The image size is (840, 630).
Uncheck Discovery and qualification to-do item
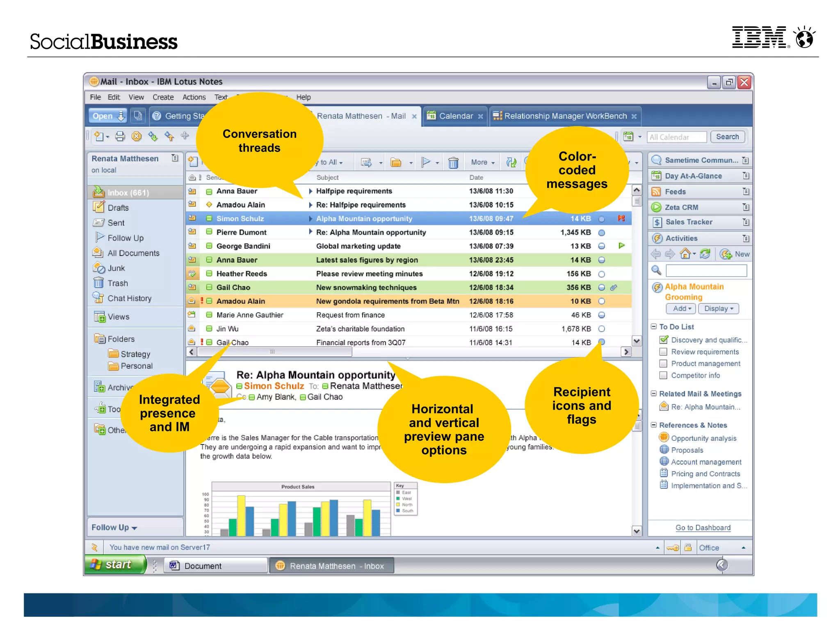663,340
